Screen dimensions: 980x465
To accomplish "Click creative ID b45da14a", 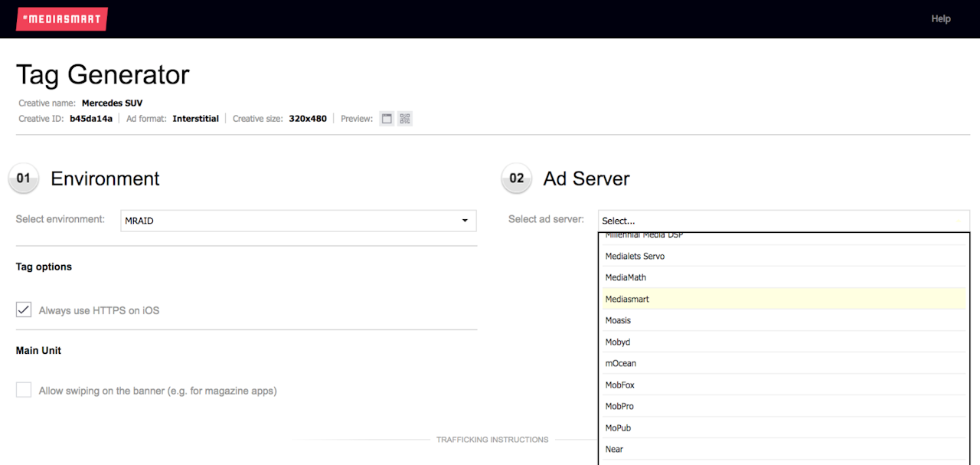I will point(91,119).
